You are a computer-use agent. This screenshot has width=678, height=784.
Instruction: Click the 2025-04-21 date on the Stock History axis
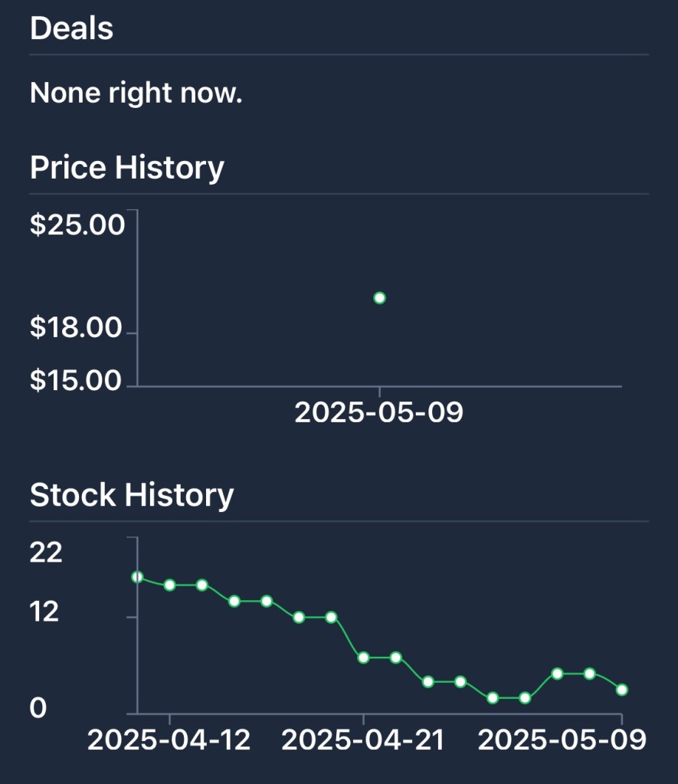[x=363, y=740]
